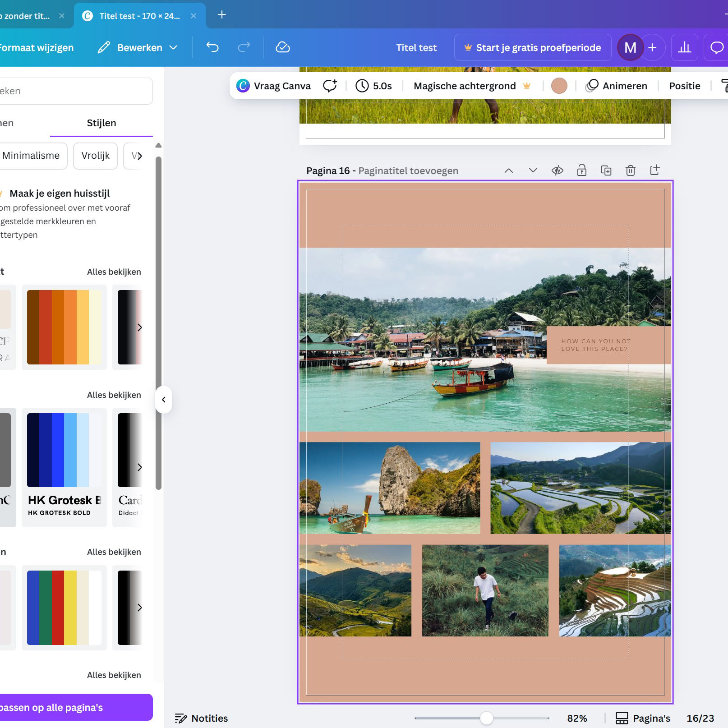Open the Bewerken dropdown menu
Screen dimensions: 728x728
point(138,47)
